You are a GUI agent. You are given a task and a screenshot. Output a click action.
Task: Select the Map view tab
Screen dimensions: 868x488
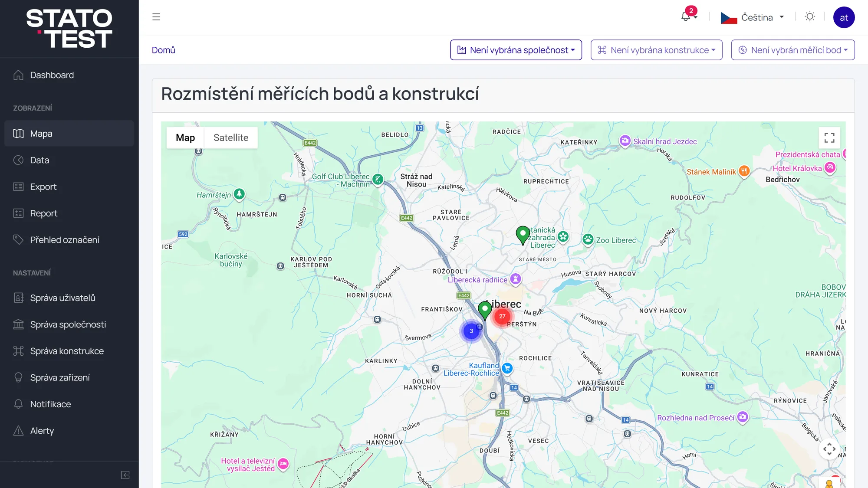[185, 138]
